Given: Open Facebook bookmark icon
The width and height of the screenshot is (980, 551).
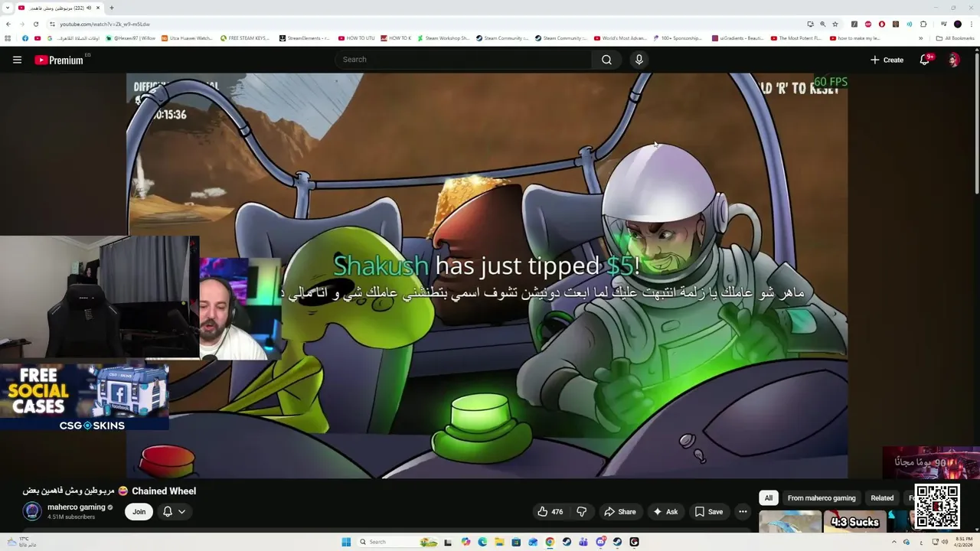Looking at the screenshot, I should (x=25, y=38).
